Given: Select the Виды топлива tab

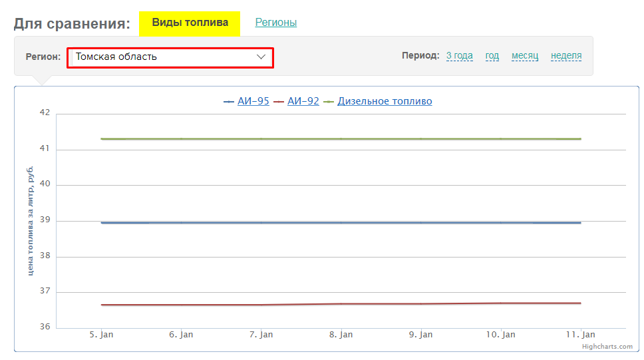Looking at the screenshot, I should pos(190,23).
